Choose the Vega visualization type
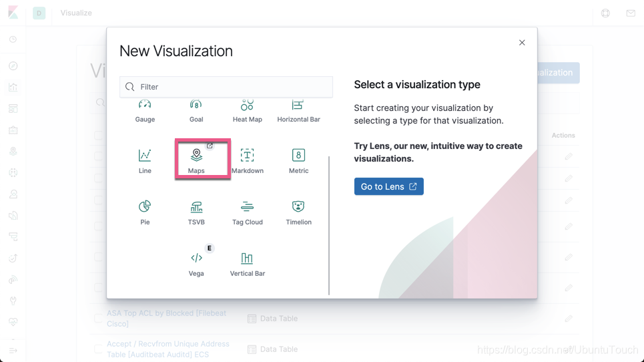This screenshot has width=644, height=362. pyautogui.click(x=196, y=264)
